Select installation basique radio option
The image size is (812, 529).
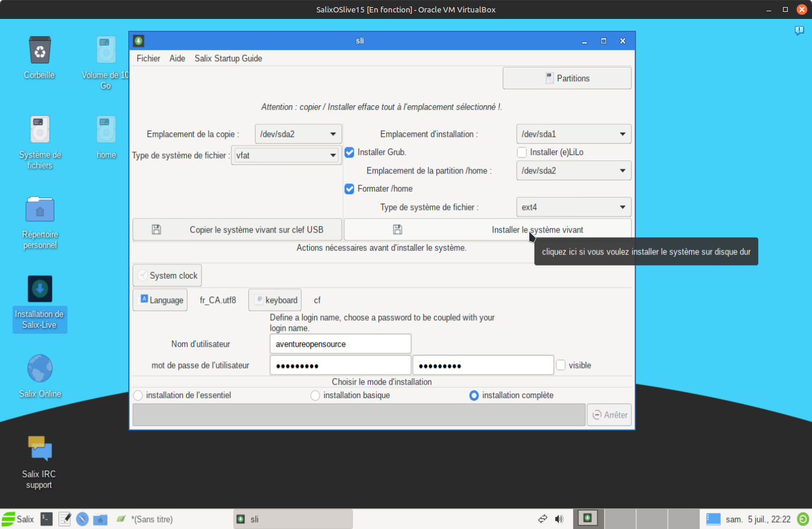pyautogui.click(x=315, y=395)
